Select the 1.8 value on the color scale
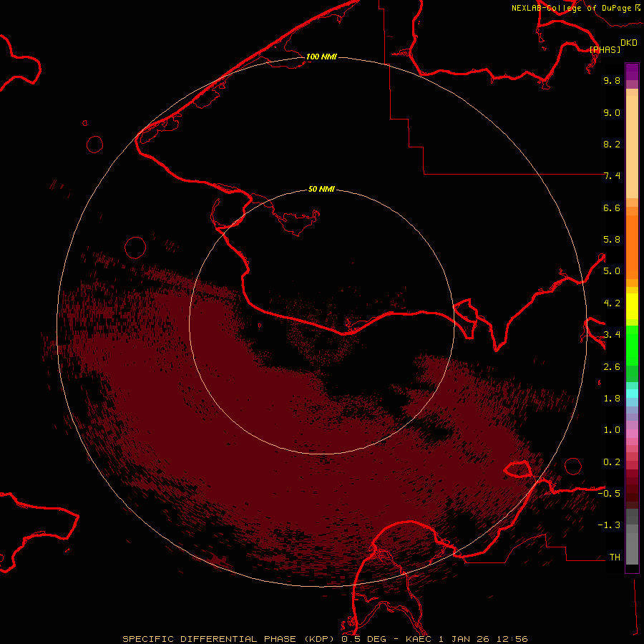The image size is (644, 644). pyautogui.click(x=612, y=399)
